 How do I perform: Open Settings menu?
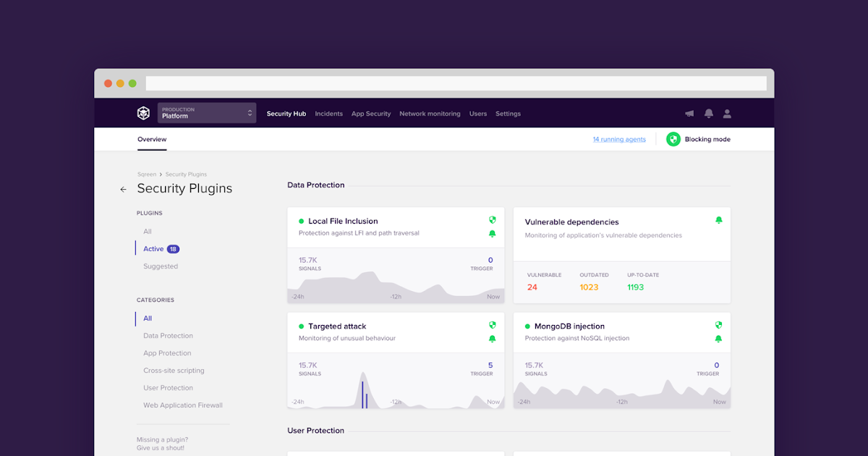(x=508, y=114)
